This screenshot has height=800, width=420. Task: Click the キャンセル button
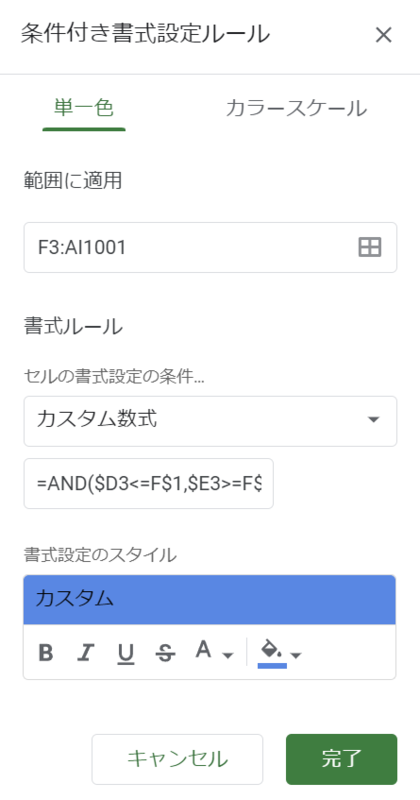click(x=177, y=759)
